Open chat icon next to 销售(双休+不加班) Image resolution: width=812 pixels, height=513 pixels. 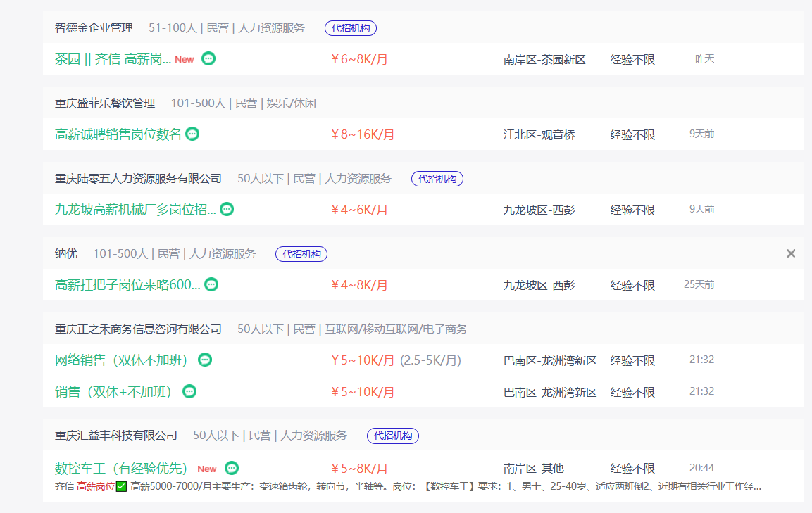(x=189, y=391)
